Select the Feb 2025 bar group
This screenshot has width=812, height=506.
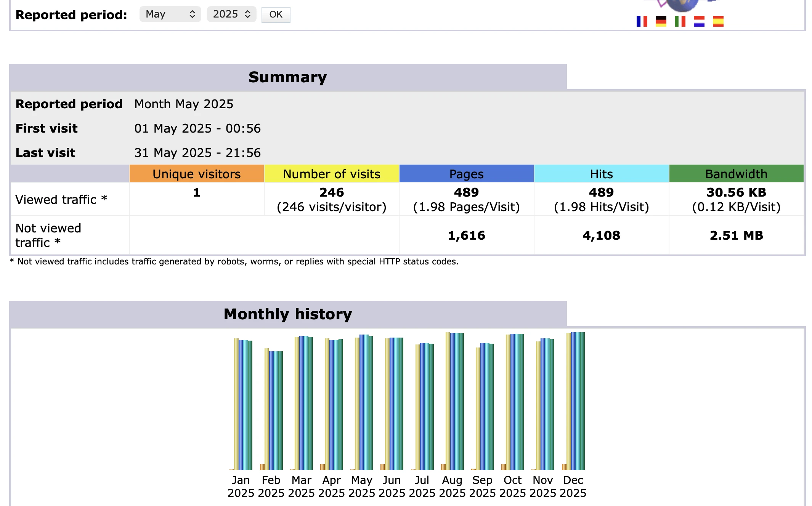click(x=271, y=409)
